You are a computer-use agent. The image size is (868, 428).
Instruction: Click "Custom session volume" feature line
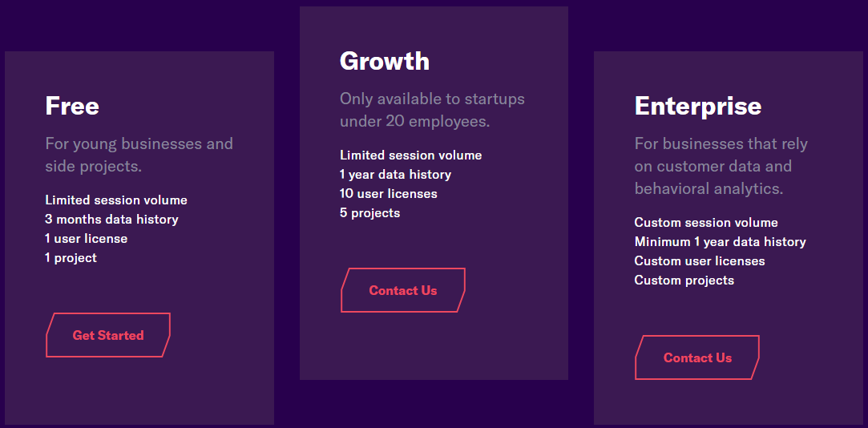[706, 223]
